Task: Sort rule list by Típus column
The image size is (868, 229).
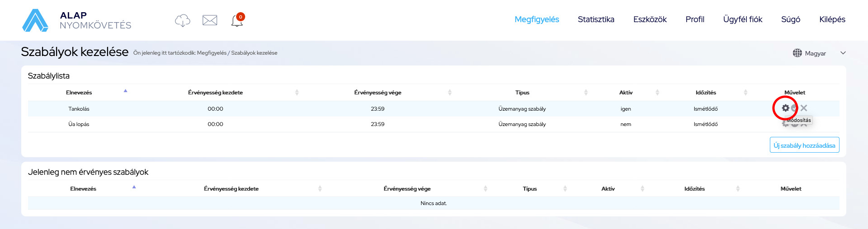Action: tap(522, 93)
